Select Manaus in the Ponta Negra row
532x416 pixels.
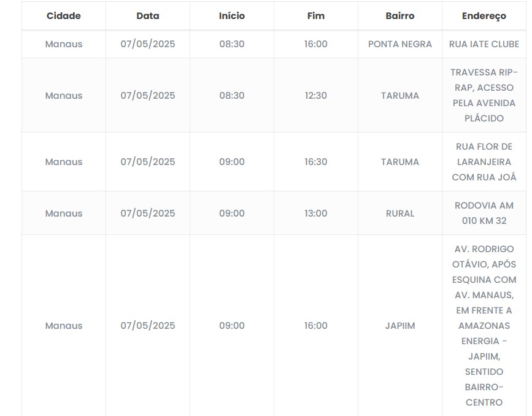tap(64, 44)
